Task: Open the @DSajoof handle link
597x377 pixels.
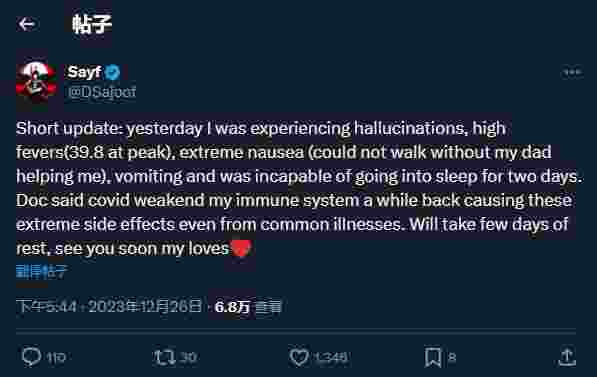Action: click(102, 92)
